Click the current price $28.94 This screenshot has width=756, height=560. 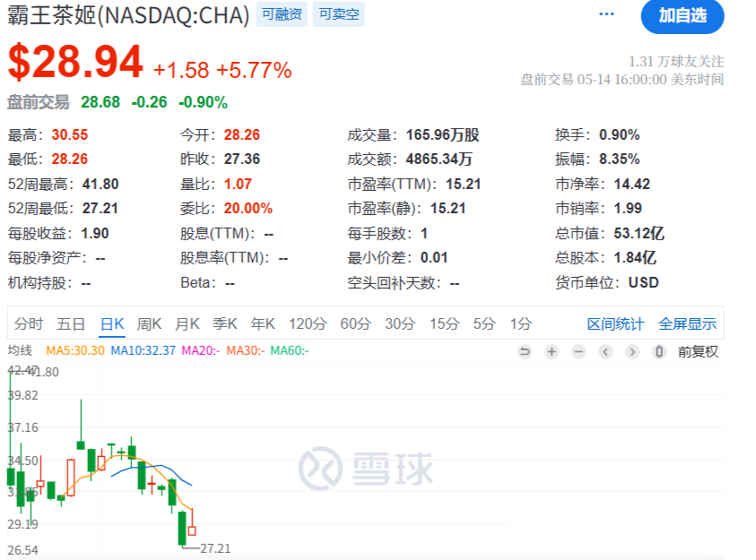(x=75, y=62)
